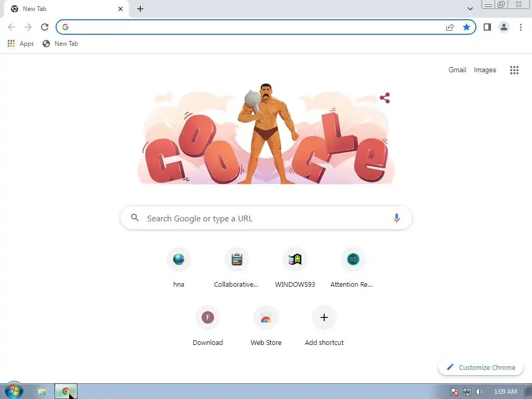Image resolution: width=532 pixels, height=399 pixels.
Task: Click the magnifier in the search box
Action: (x=135, y=218)
